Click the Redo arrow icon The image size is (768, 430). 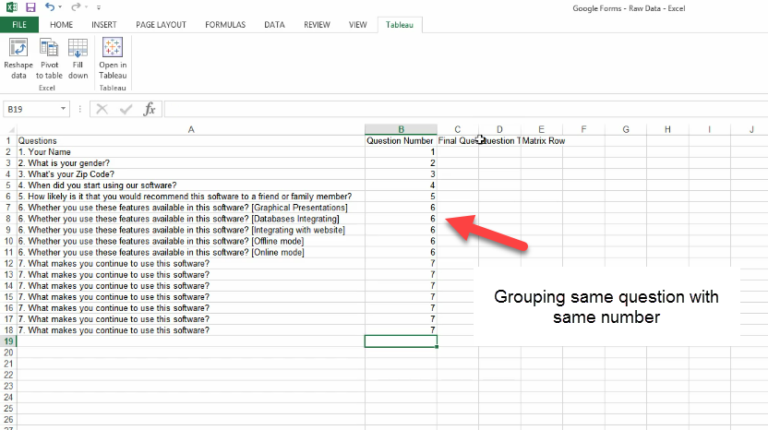point(76,7)
